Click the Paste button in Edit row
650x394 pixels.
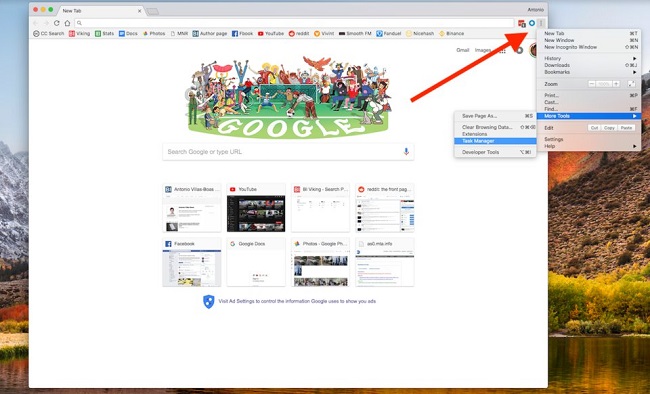(626, 128)
